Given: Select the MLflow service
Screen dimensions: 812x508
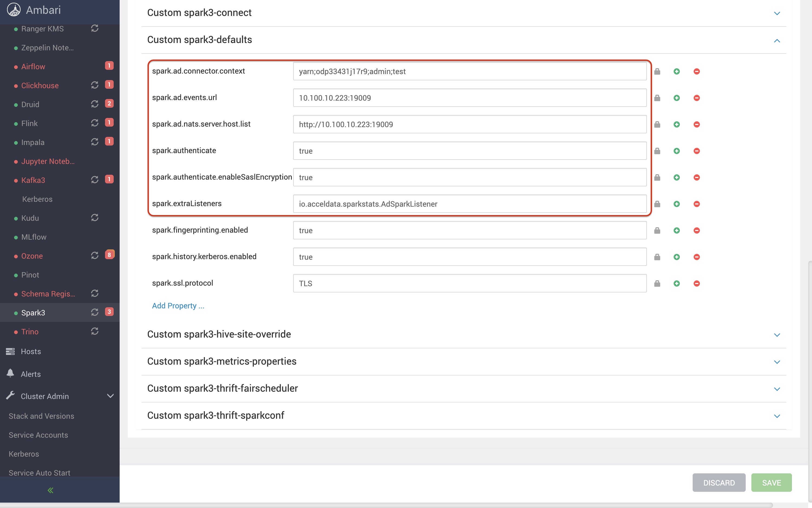Looking at the screenshot, I should pos(34,237).
